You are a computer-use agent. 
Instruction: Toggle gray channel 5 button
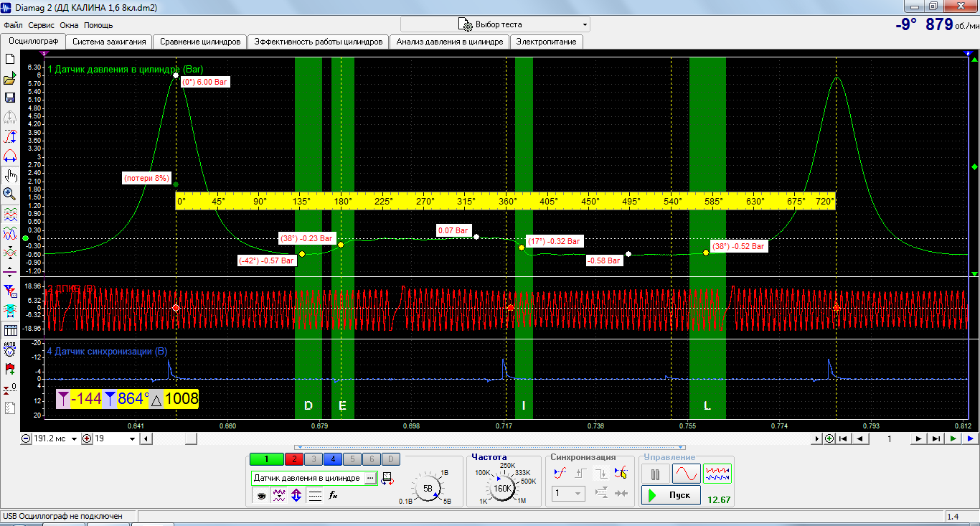(x=352, y=459)
